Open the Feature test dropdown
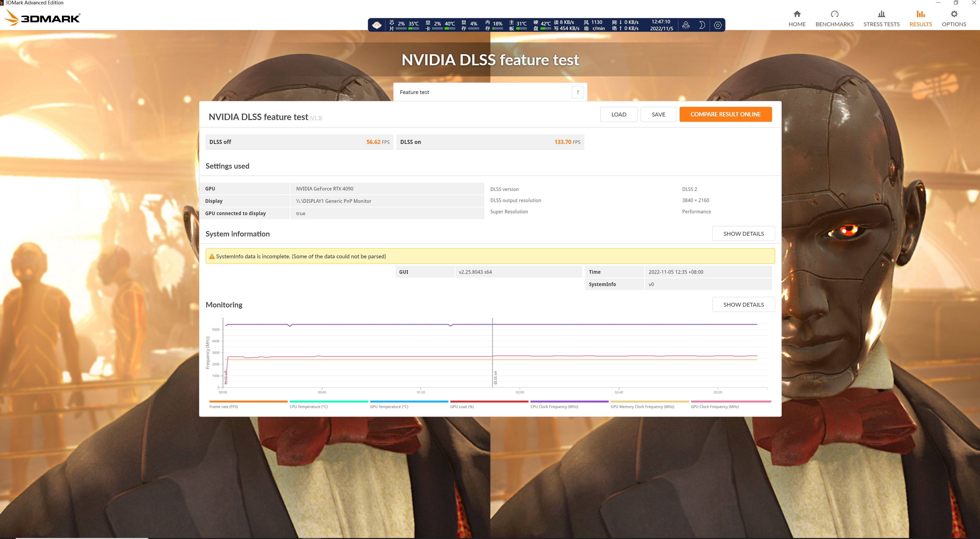The image size is (980, 539). click(490, 92)
